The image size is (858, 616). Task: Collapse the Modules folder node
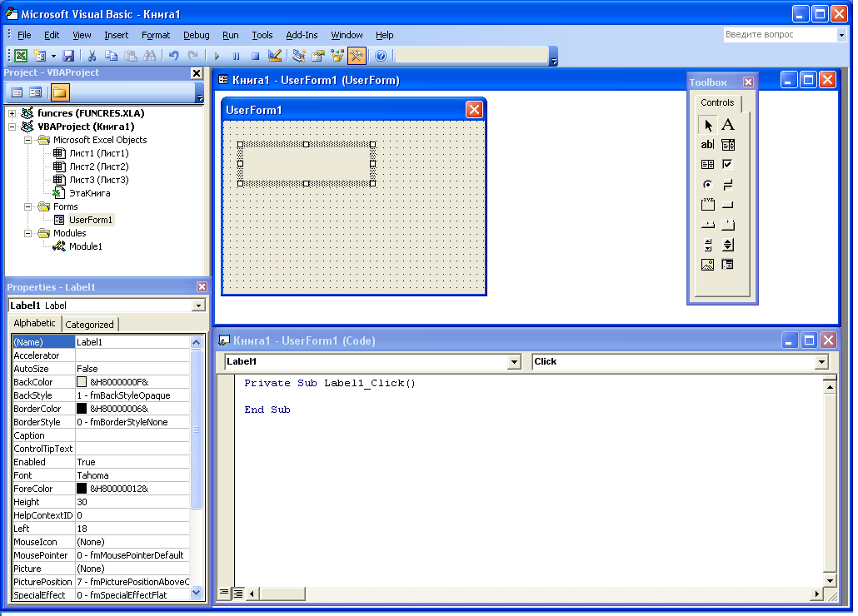tap(27, 233)
